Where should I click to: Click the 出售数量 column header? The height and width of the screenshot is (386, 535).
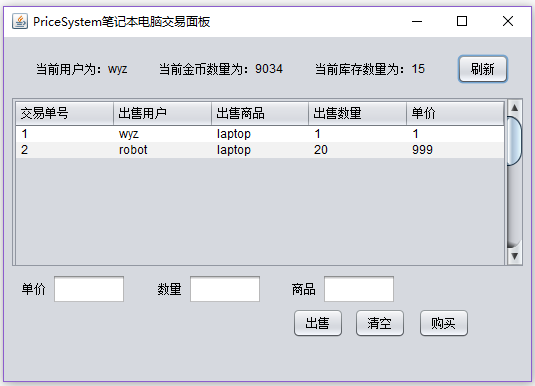coord(358,113)
